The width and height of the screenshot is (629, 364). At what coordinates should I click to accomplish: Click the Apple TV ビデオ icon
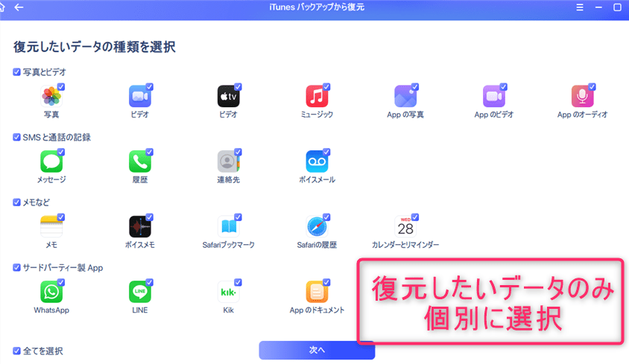tap(228, 96)
